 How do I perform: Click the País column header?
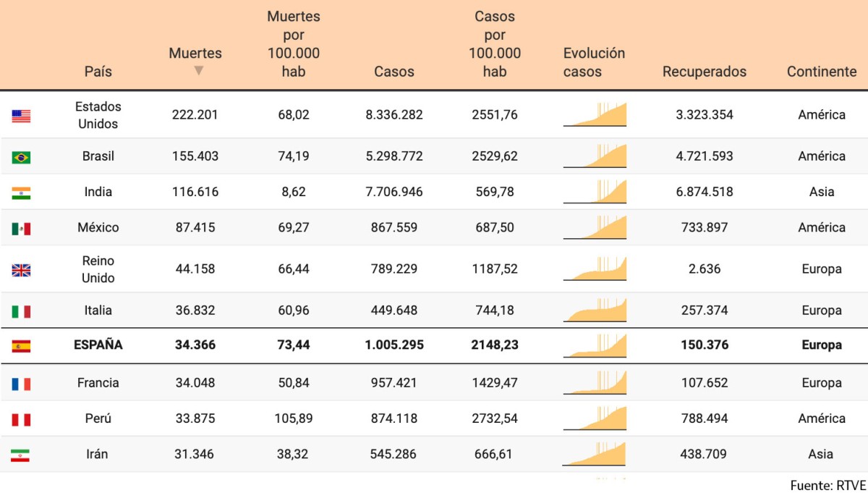coord(98,72)
